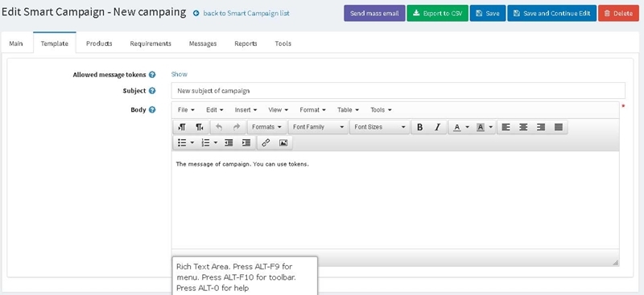The image size is (644, 295).
Task: Set right-to-left text direction
Action: (x=199, y=127)
